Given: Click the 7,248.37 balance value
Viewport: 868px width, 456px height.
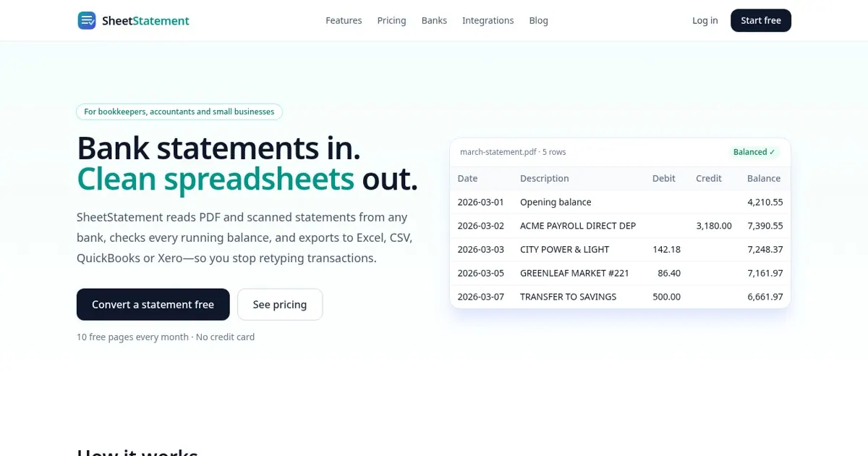Looking at the screenshot, I should click(765, 249).
